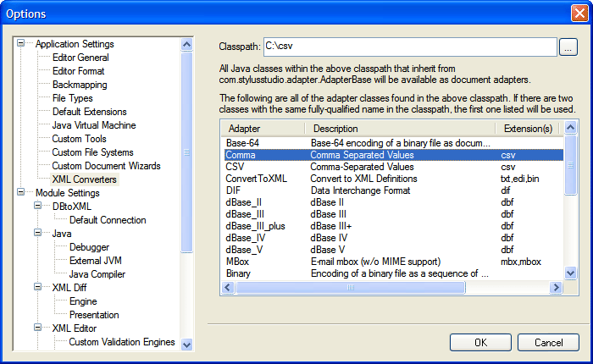Select the dBase_IV adapter row
The width and height of the screenshot is (593, 364).
(392, 238)
